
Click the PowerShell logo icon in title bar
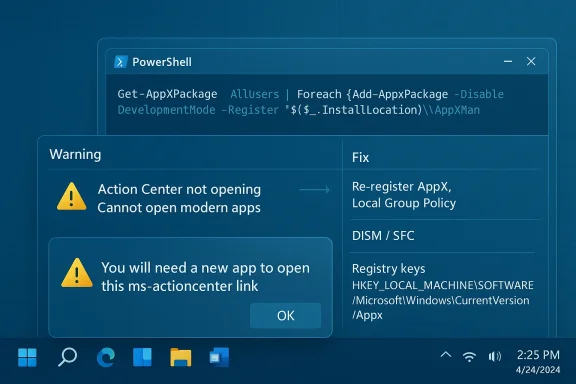pyautogui.click(x=120, y=62)
